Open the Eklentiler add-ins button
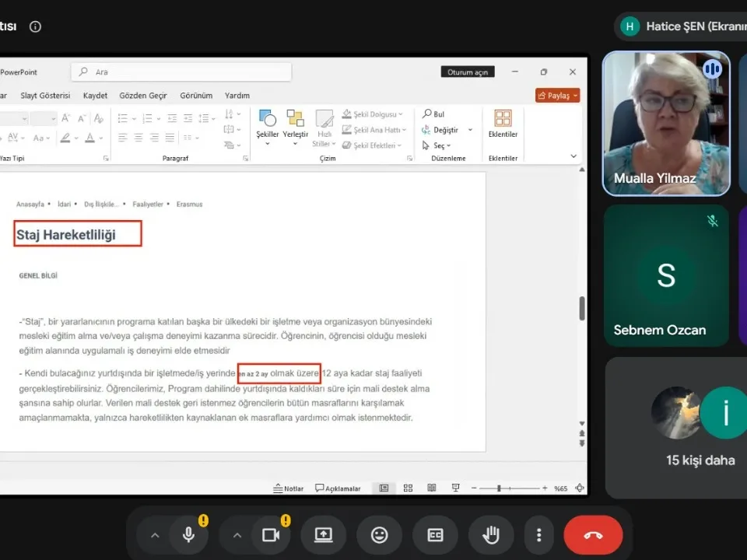This screenshot has width=747, height=560. 503,124
